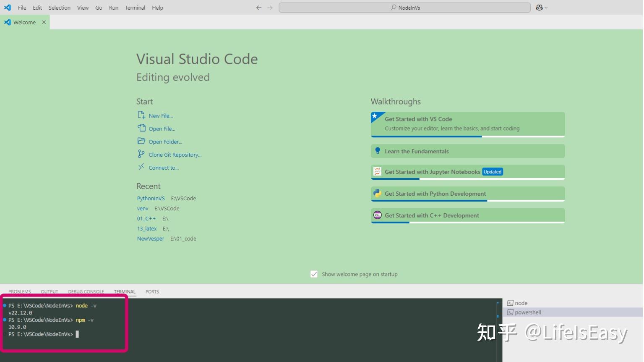Click the GCC icon on the C++ walkthrough

[x=377, y=215]
